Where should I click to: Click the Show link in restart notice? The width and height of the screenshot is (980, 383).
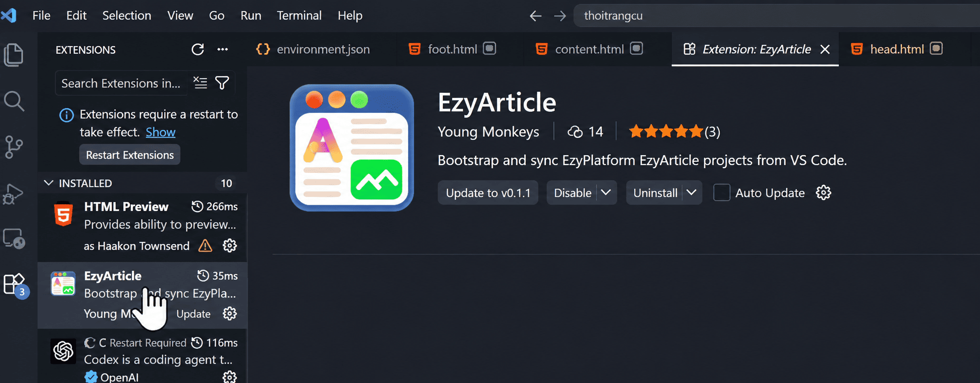click(x=161, y=132)
